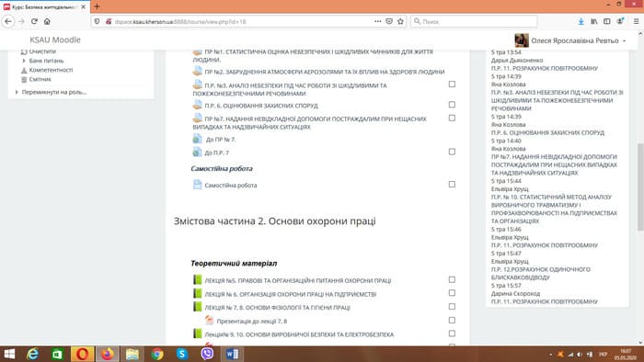The height and width of the screenshot is (362, 644).
Task: Tick completion box for Лекція №5
Action: [x=452, y=279]
